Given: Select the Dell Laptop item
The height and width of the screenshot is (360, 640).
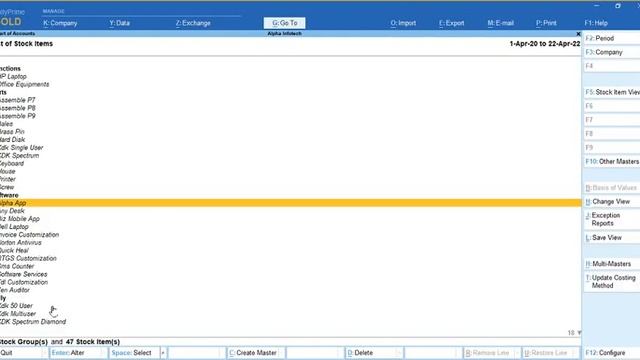Looking at the screenshot, I should tap(14, 227).
